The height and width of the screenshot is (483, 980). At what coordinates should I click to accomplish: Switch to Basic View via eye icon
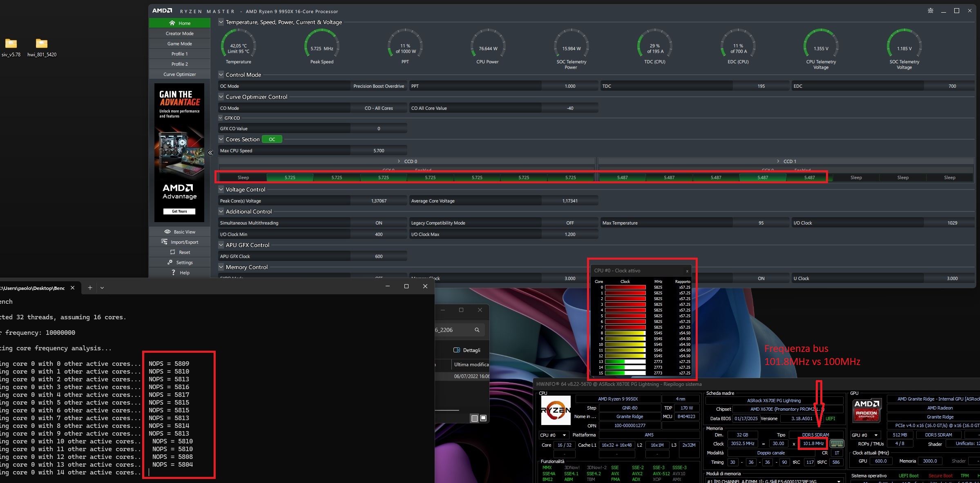coord(167,231)
